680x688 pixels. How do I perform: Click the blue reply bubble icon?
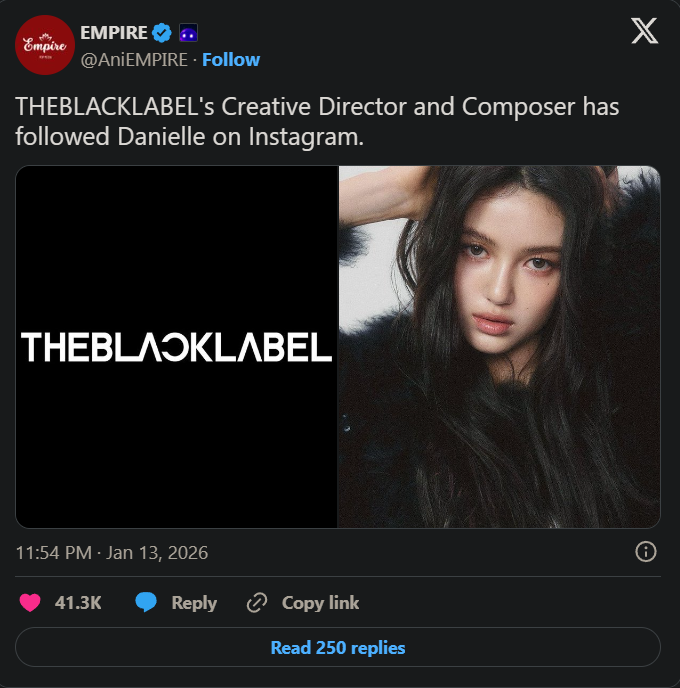pos(146,602)
